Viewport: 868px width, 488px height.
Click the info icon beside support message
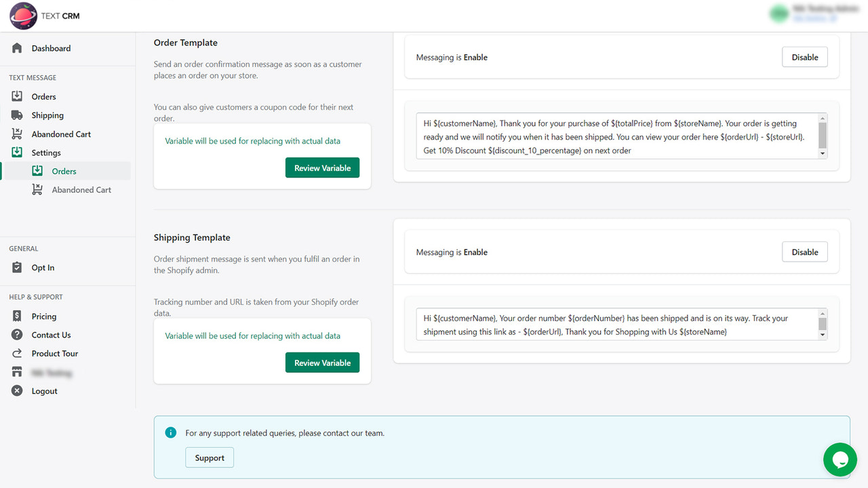click(x=171, y=432)
